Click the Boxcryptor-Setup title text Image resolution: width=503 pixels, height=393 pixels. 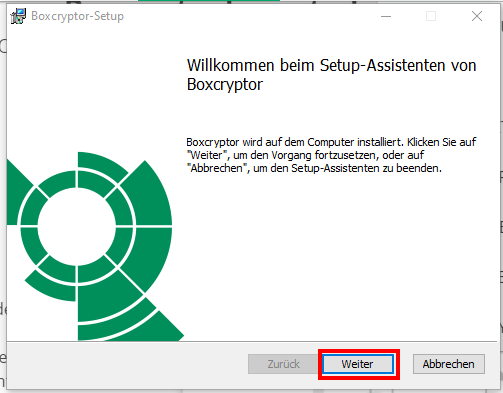77,16
